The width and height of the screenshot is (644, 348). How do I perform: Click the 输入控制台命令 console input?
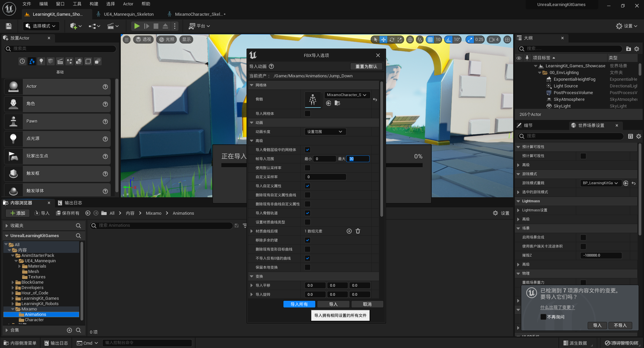(147, 343)
